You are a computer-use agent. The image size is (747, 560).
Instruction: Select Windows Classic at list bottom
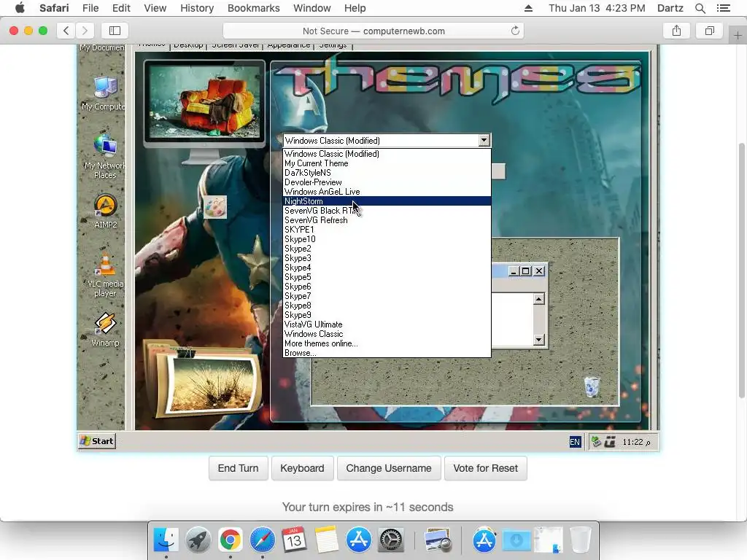(387, 334)
